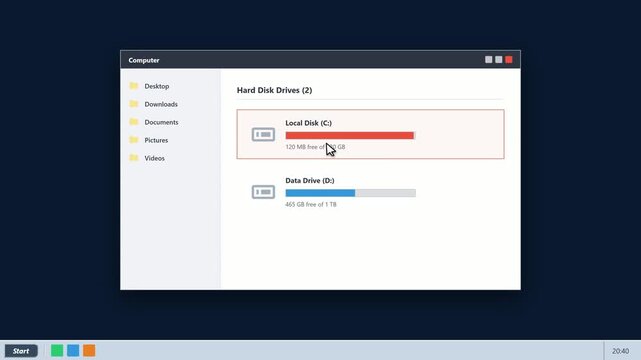Select the Videos folder icon
This screenshot has height=360, width=641.
click(134, 158)
